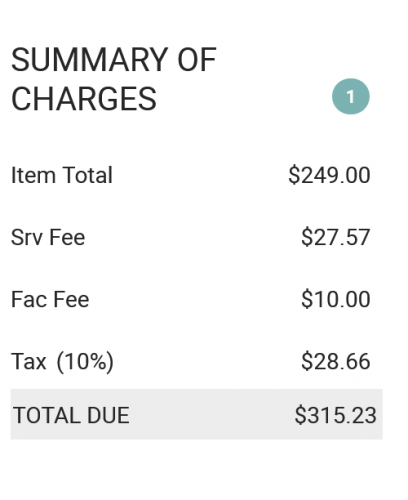This screenshot has height=500, width=408.
Task: Select the $27.57 service fee amount
Action: 336,237
